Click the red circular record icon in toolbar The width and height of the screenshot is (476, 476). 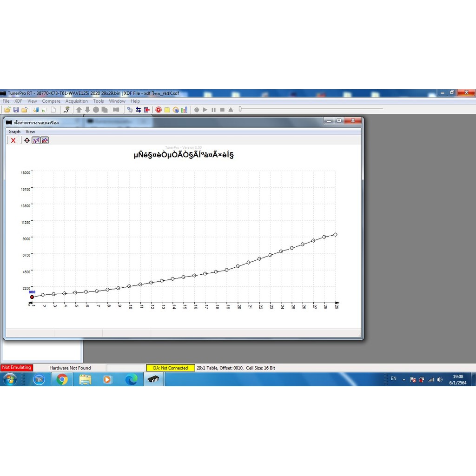pyautogui.click(x=159, y=110)
